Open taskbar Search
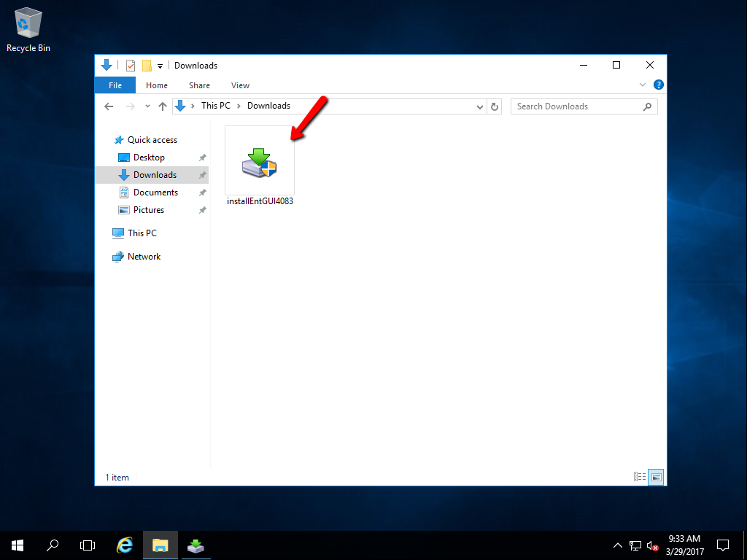747x560 pixels. click(x=53, y=545)
